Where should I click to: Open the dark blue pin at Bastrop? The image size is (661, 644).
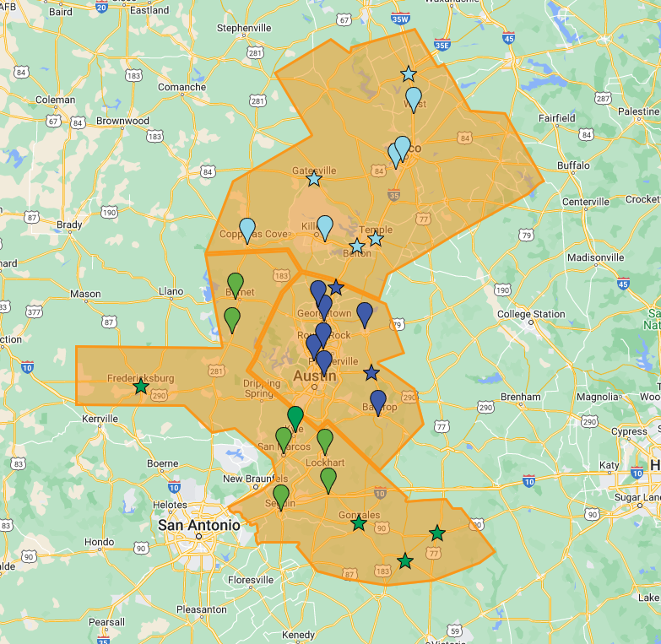click(378, 403)
